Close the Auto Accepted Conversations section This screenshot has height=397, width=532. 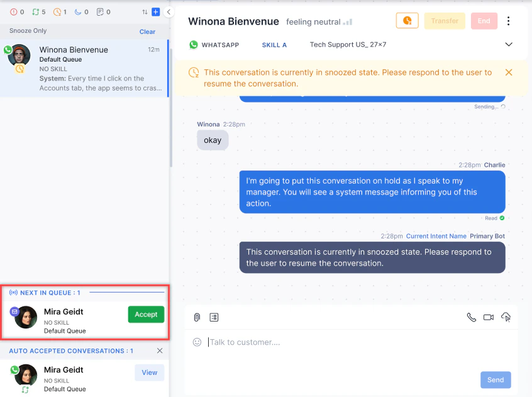(160, 350)
